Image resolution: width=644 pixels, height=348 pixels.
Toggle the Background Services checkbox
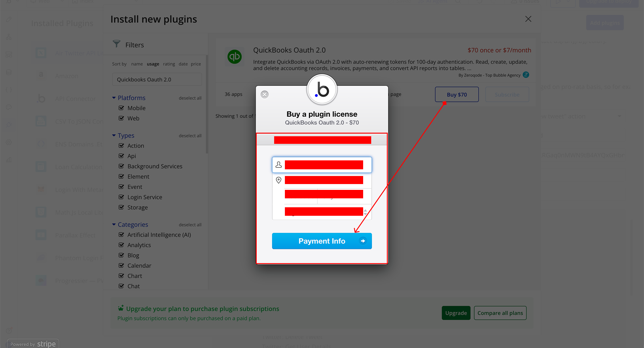(x=121, y=166)
